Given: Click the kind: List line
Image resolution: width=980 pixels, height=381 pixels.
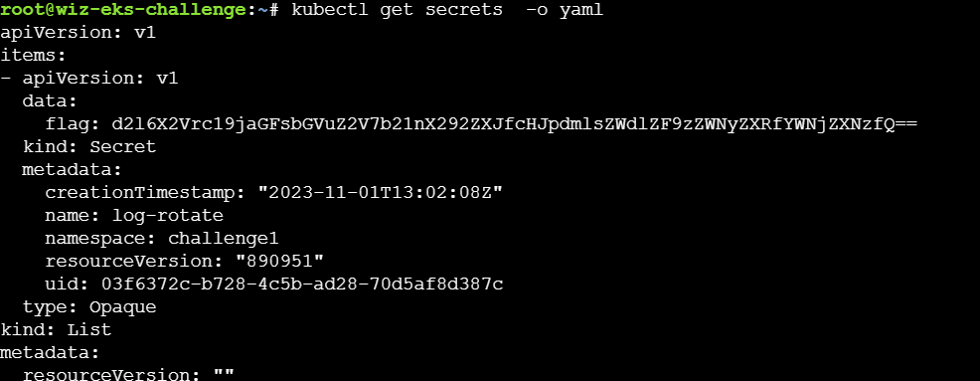Looking at the screenshot, I should click(56, 329).
